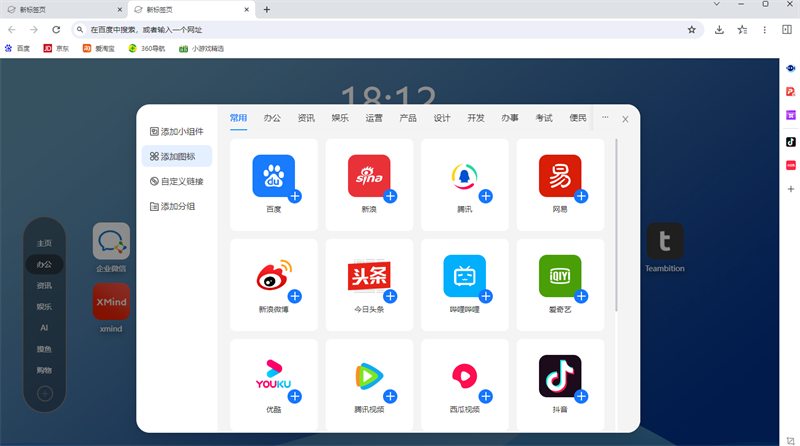Add 今日头条 using its plus badge

pos(390,296)
